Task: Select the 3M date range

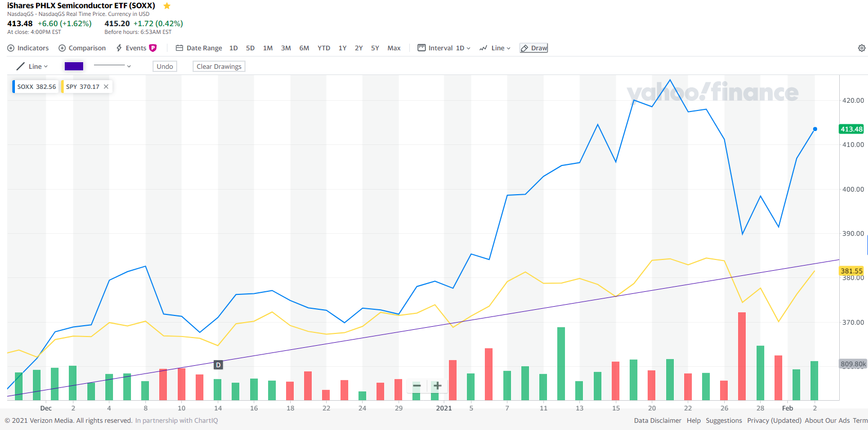Action: click(286, 48)
